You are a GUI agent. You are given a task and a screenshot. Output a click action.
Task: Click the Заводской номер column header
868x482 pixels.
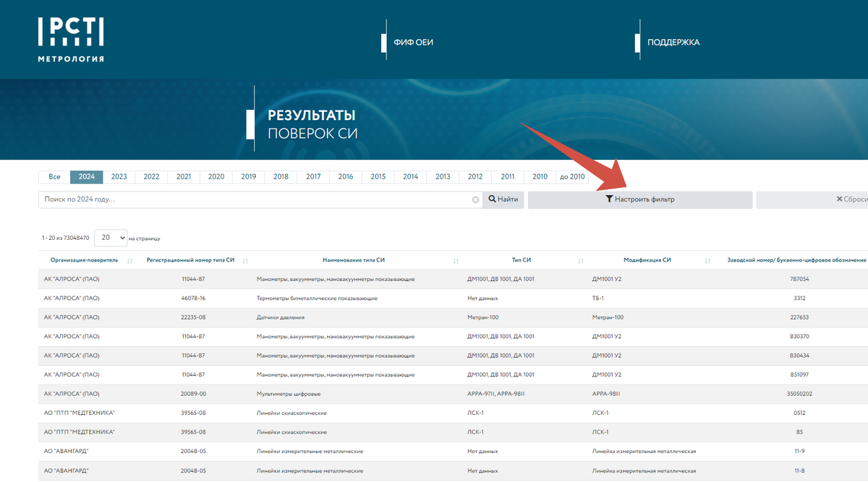point(796,260)
